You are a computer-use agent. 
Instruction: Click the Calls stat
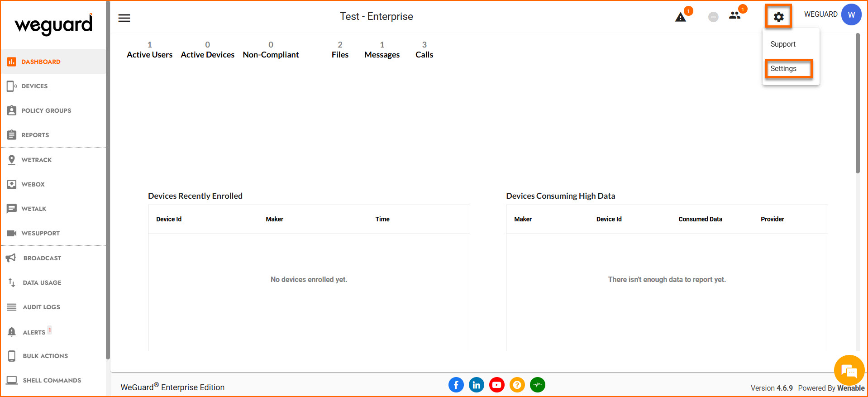tap(424, 50)
